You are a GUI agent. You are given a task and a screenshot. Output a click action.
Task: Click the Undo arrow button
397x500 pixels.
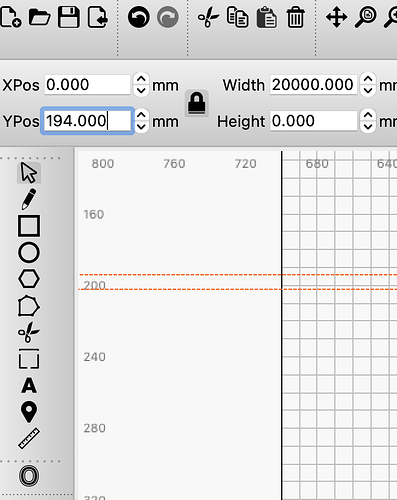coord(139,17)
